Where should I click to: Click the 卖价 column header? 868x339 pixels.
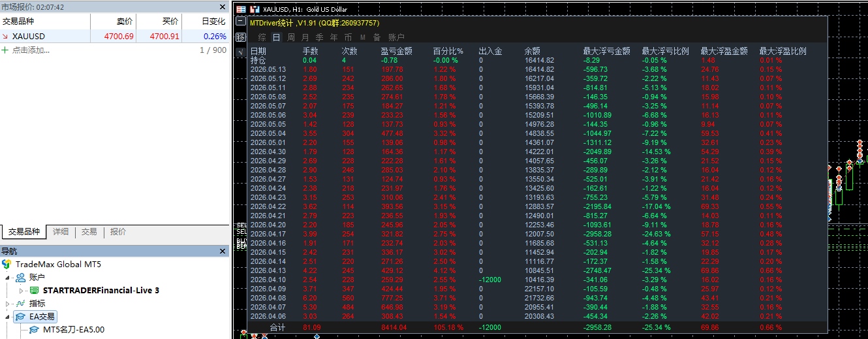[x=113, y=22]
